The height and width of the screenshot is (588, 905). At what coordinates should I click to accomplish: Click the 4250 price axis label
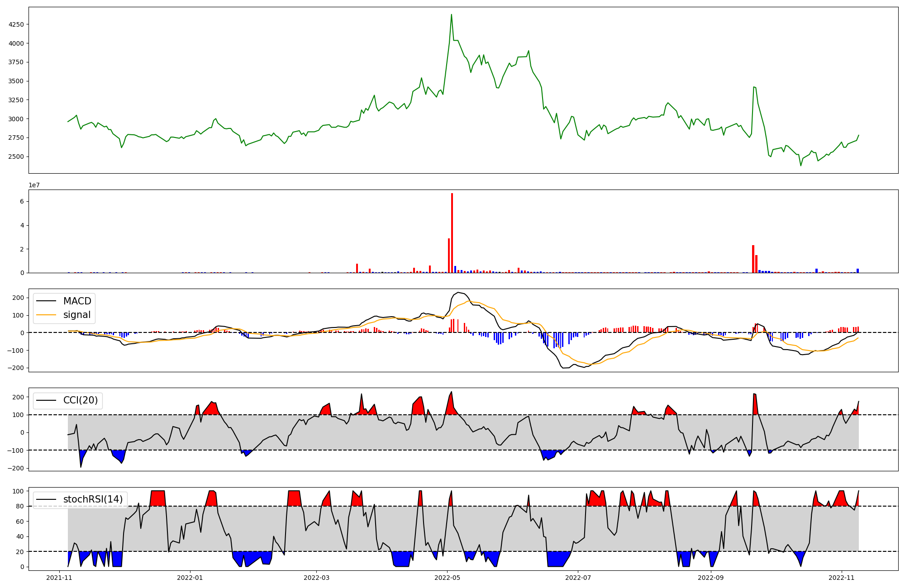click(16, 24)
